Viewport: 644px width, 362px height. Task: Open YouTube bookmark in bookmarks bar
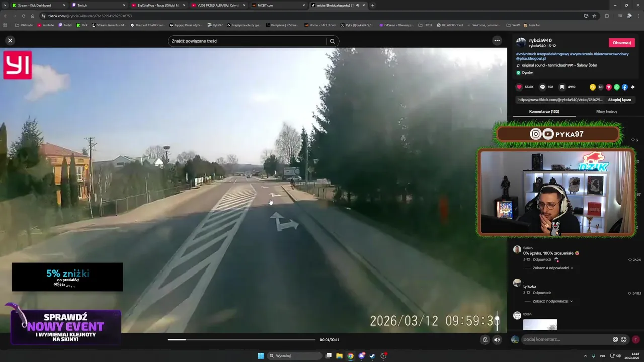(46, 25)
